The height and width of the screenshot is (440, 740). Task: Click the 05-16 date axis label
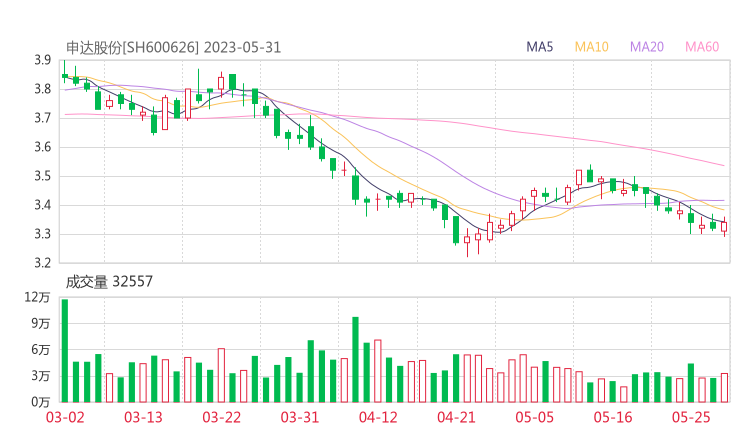(x=613, y=417)
